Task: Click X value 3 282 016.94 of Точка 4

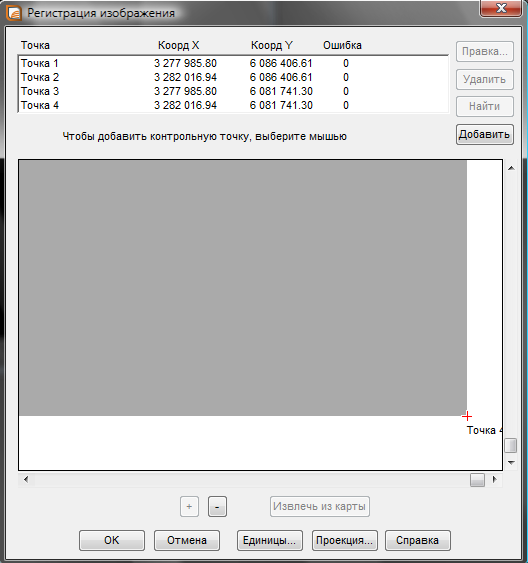Action: tap(186, 106)
